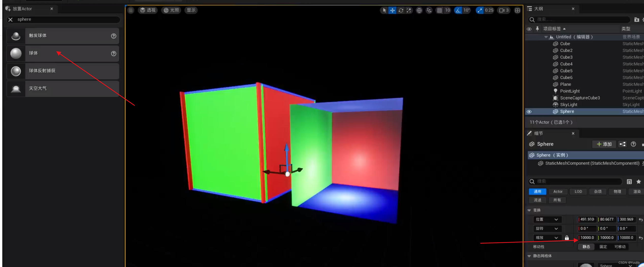Click the pin column header icon

coord(537,29)
